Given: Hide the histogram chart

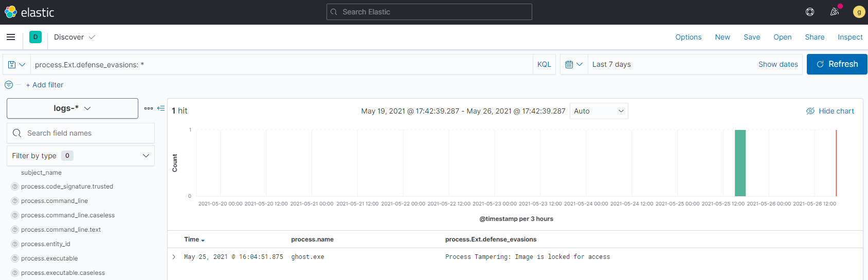Looking at the screenshot, I should coord(830,111).
